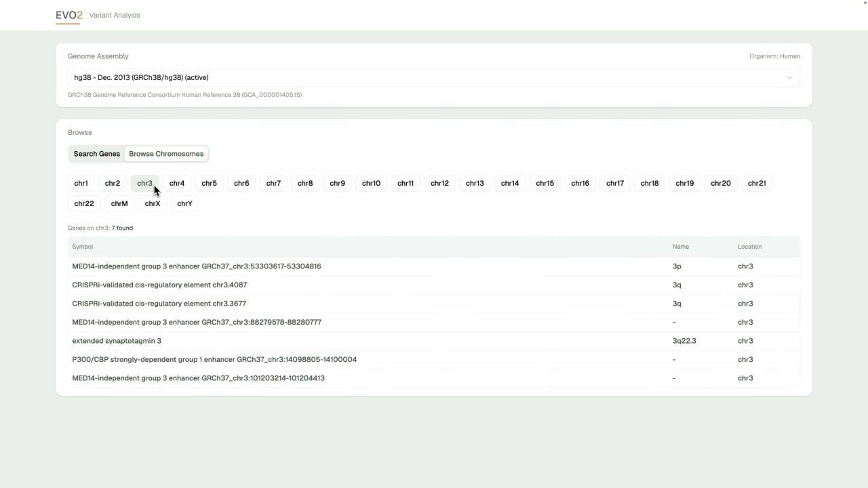Select the mitochondrial chrM button
Viewport: 868px width, 488px height.
coord(119,204)
